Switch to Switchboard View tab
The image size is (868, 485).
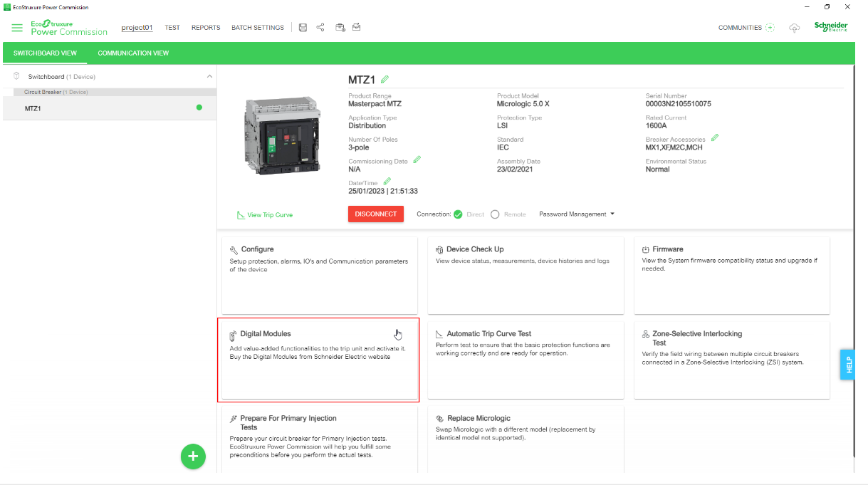click(x=45, y=53)
